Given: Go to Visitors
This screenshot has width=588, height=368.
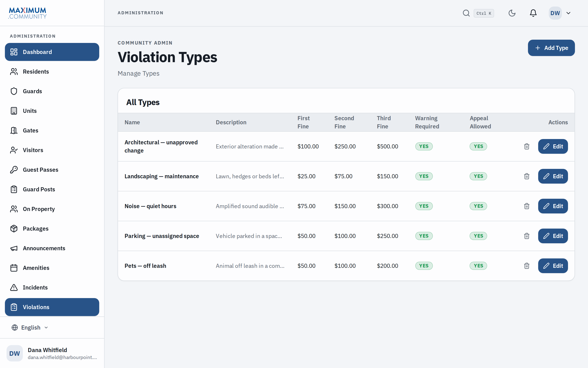Looking at the screenshot, I should [52, 150].
